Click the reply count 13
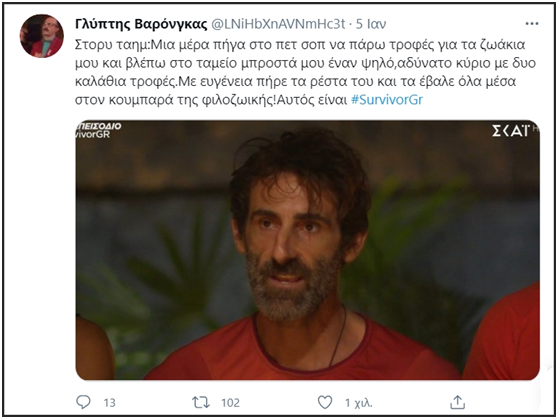Screen dimensions: 558x419 [x=110, y=403]
